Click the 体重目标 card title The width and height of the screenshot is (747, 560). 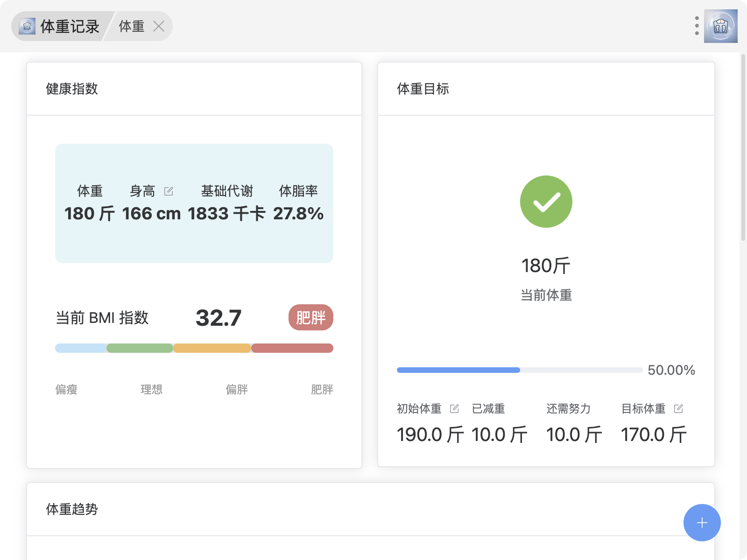423,89
